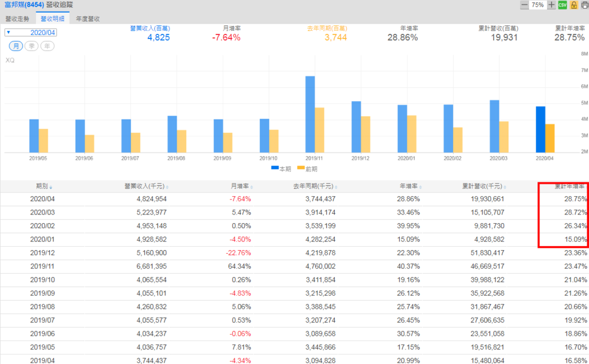Click the red -7.64% cell in table

pos(240,199)
